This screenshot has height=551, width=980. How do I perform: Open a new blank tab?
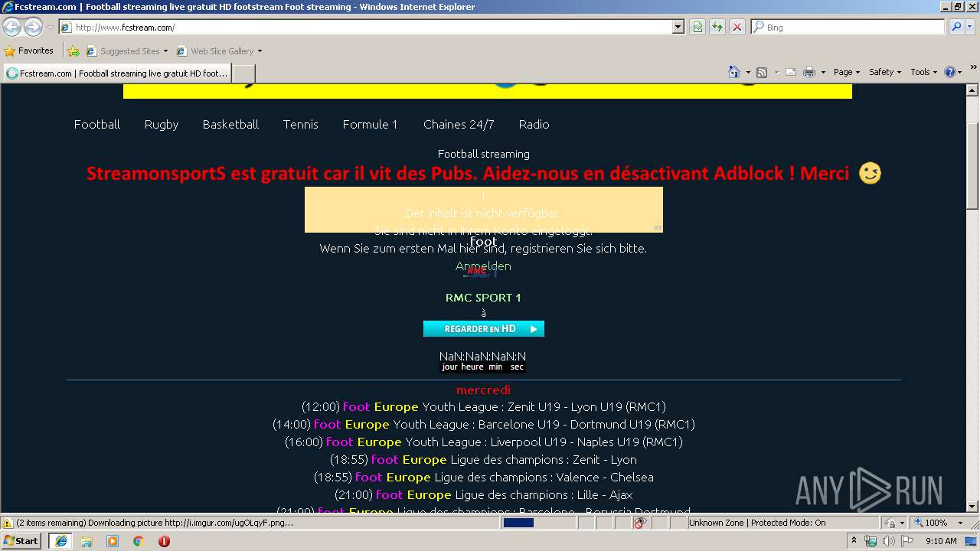click(243, 73)
